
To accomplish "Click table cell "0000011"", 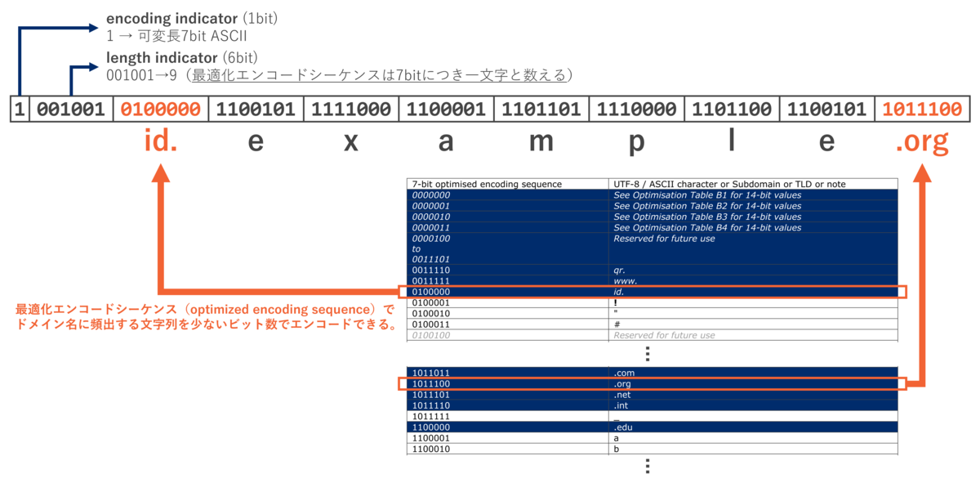I will (430, 227).
